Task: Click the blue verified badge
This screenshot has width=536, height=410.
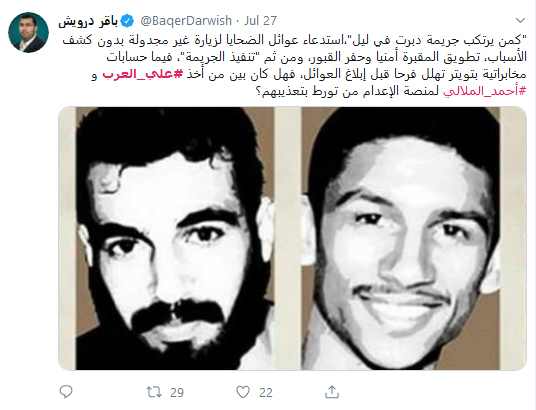Action: tap(128, 21)
